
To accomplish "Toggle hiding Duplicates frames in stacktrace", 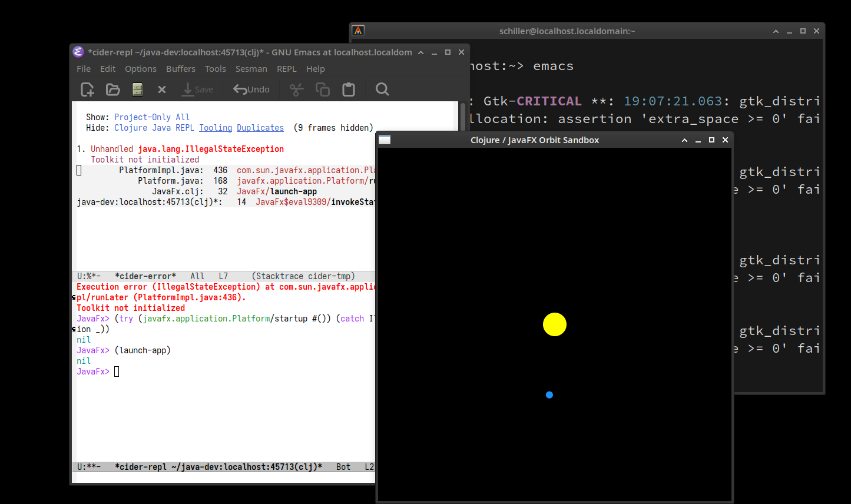I will click(260, 128).
